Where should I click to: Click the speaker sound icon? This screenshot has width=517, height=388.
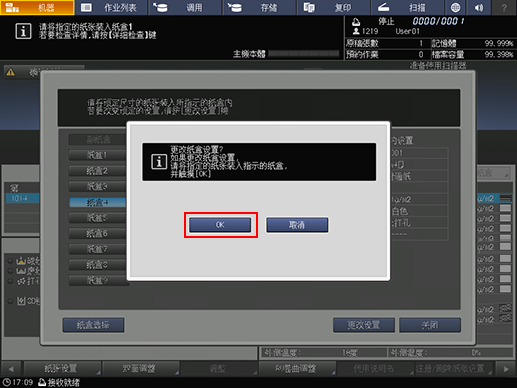coord(479,7)
